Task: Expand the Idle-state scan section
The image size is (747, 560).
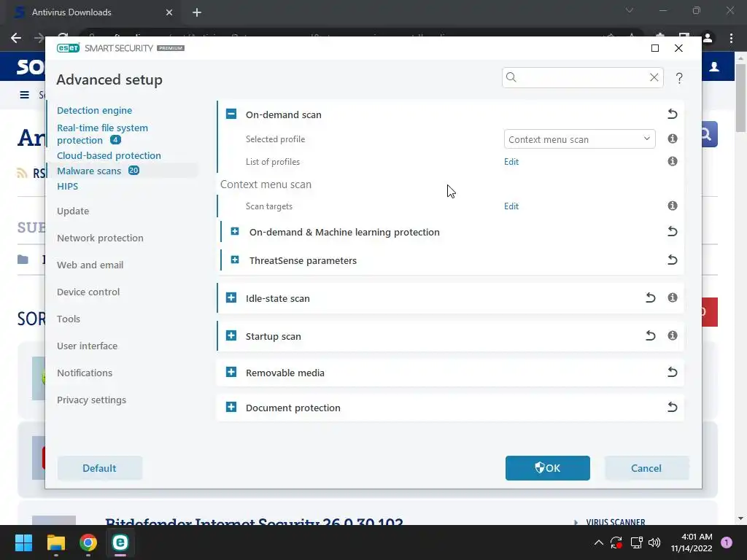Action: (231, 297)
